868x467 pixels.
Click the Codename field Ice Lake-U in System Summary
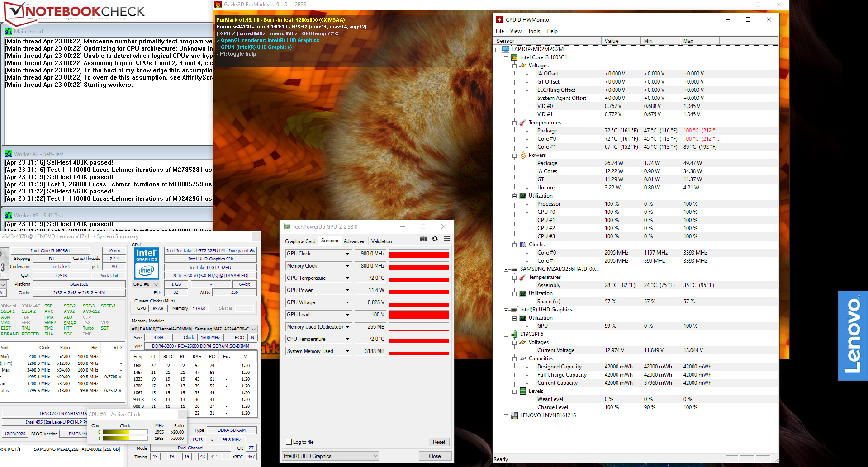coord(61,267)
